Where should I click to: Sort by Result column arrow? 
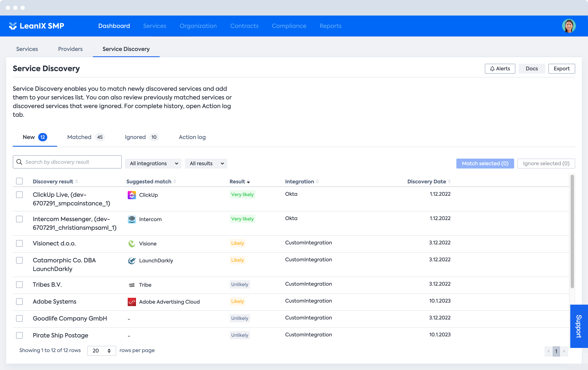pos(248,182)
